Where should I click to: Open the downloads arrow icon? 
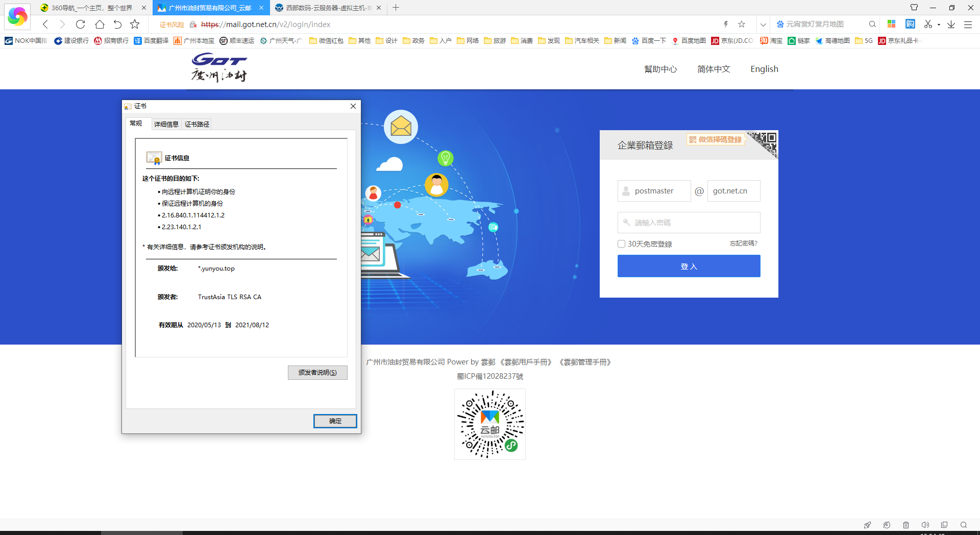(951, 24)
